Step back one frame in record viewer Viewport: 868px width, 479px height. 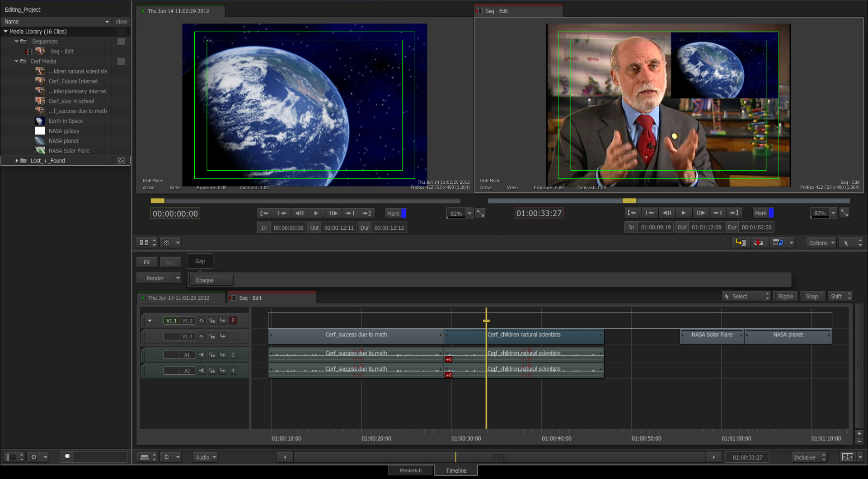(666, 213)
